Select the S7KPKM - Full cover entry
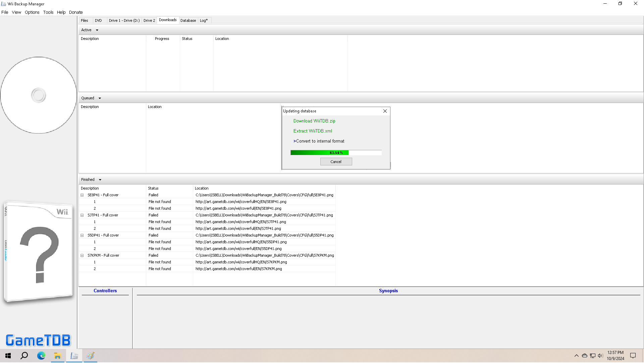The height and width of the screenshot is (363, 644). tap(103, 256)
